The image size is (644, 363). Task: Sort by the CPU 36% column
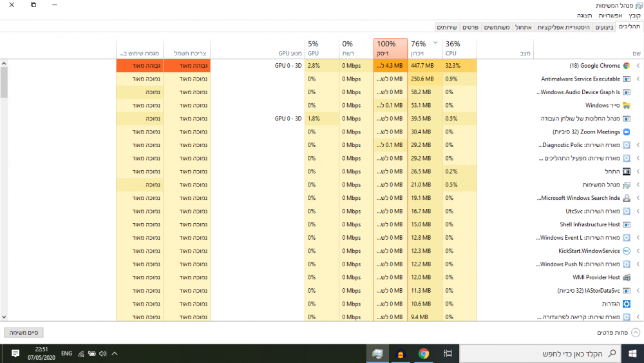tap(460, 48)
